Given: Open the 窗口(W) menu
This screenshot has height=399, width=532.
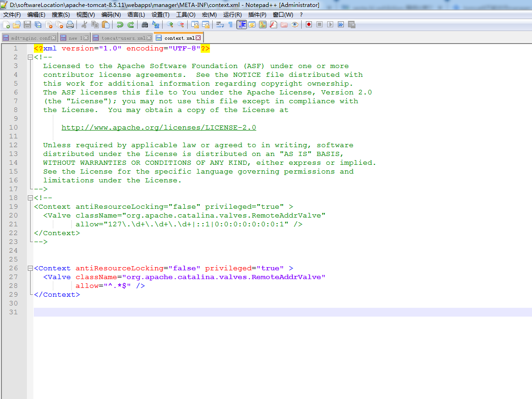Looking at the screenshot, I should point(283,14).
